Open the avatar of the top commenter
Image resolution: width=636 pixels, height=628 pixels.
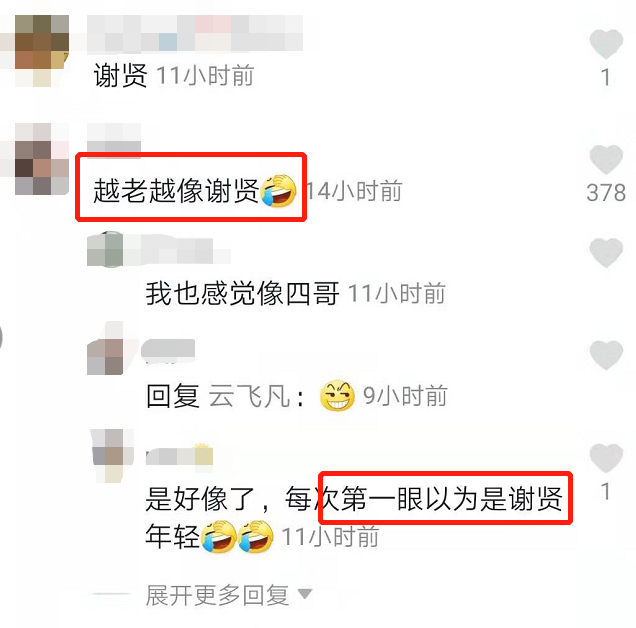coord(42,51)
